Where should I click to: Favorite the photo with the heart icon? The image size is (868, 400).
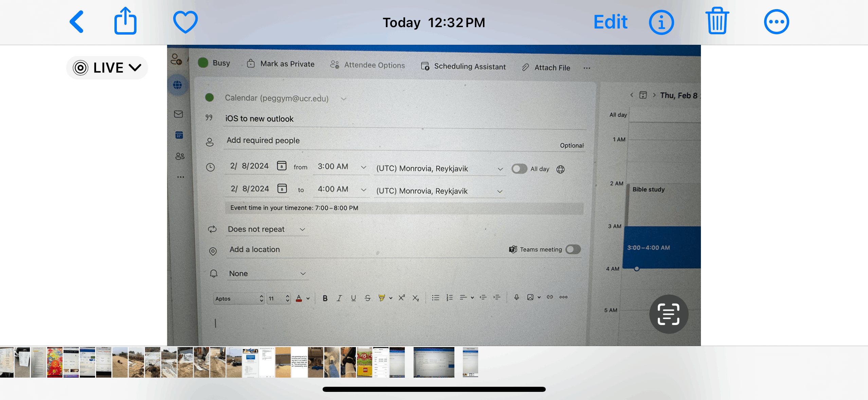click(185, 22)
